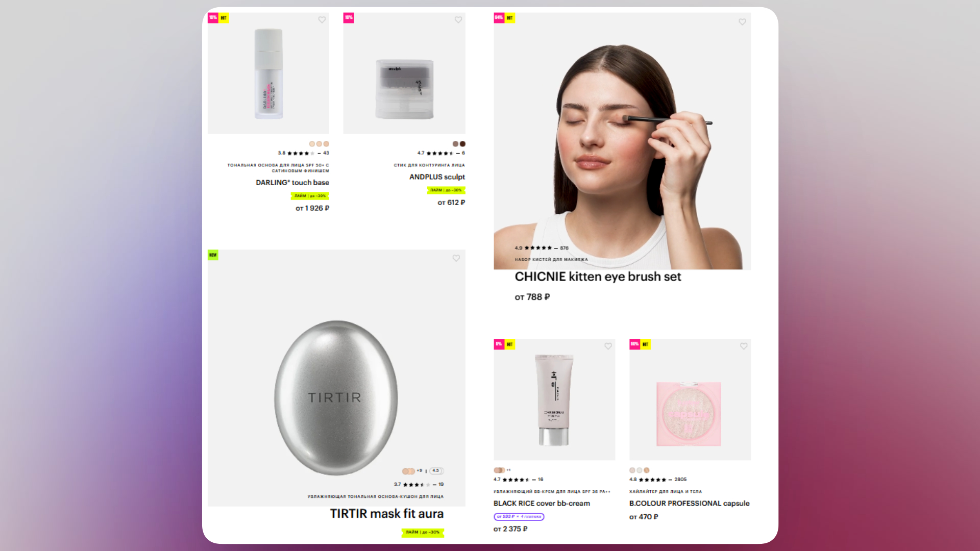
Task: Click the NEW badge on TIRTIR card
Action: coord(213,255)
